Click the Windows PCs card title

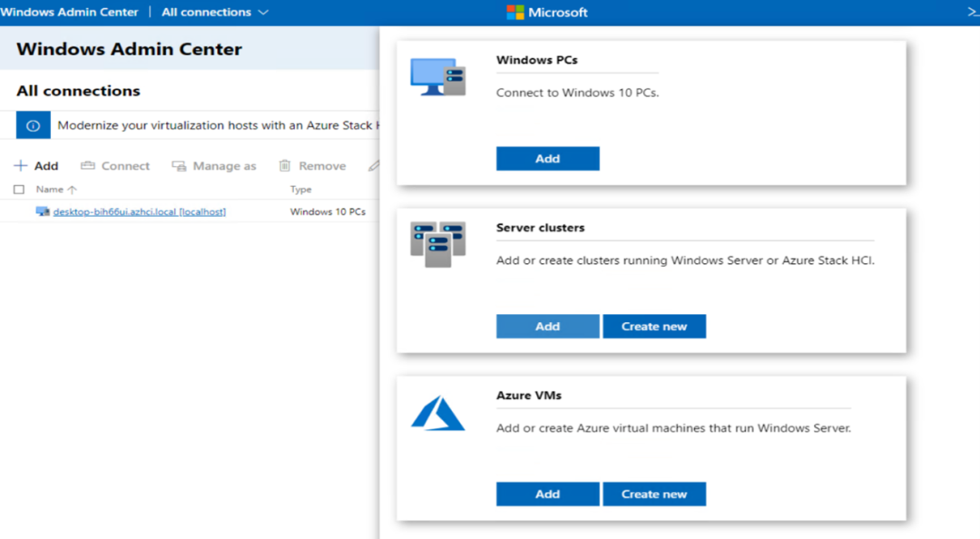(537, 60)
